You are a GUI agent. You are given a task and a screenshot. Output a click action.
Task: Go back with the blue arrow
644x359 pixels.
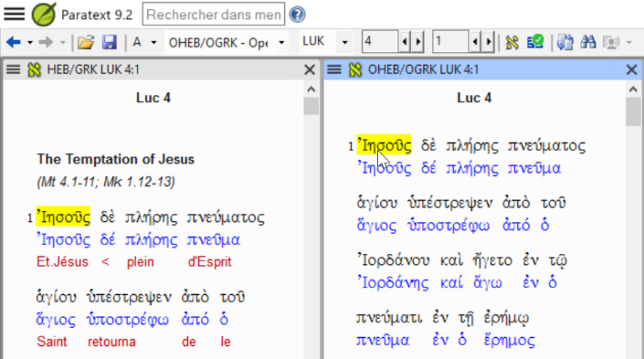[x=14, y=42]
